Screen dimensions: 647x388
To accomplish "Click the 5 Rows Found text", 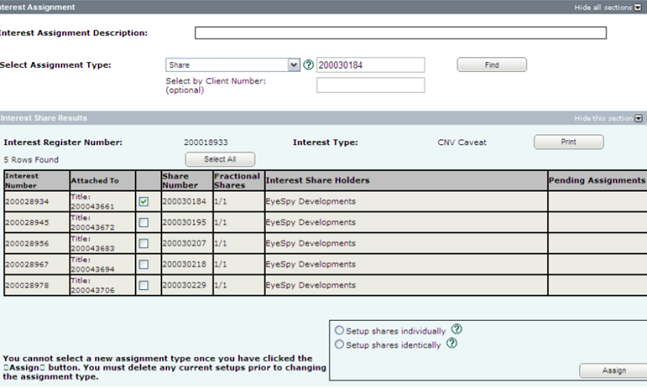I will click(x=31, y=160).
